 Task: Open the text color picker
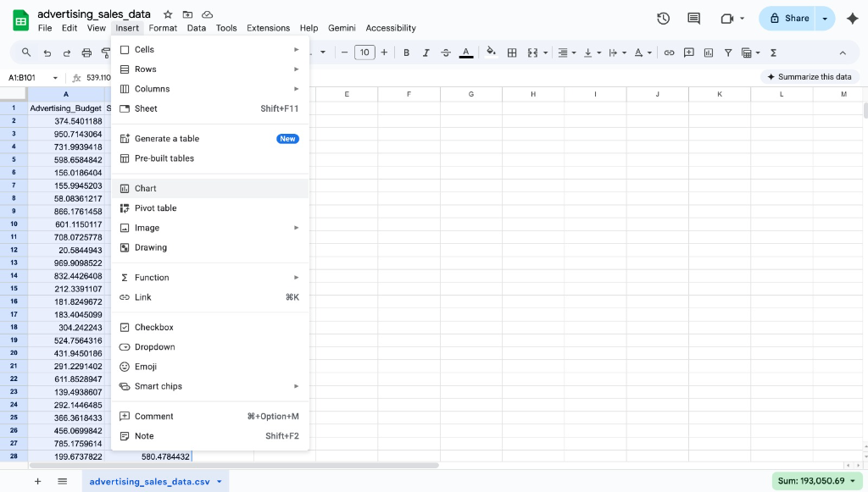(465, 52)
